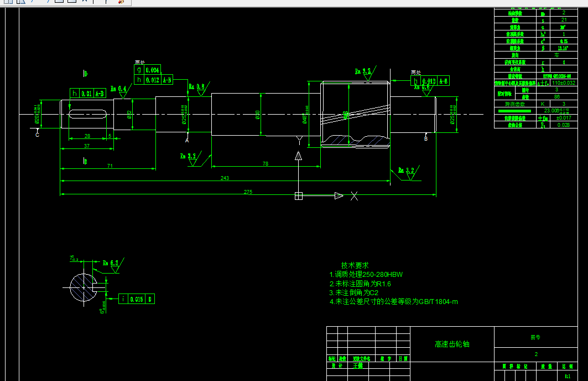The height and width of the screenshot is (381, 588).
Task: Select the tooth count value 21
Action: coord(564,20)
